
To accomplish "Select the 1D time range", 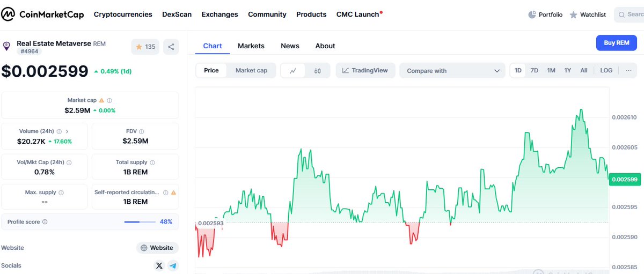I will [518, 70].
